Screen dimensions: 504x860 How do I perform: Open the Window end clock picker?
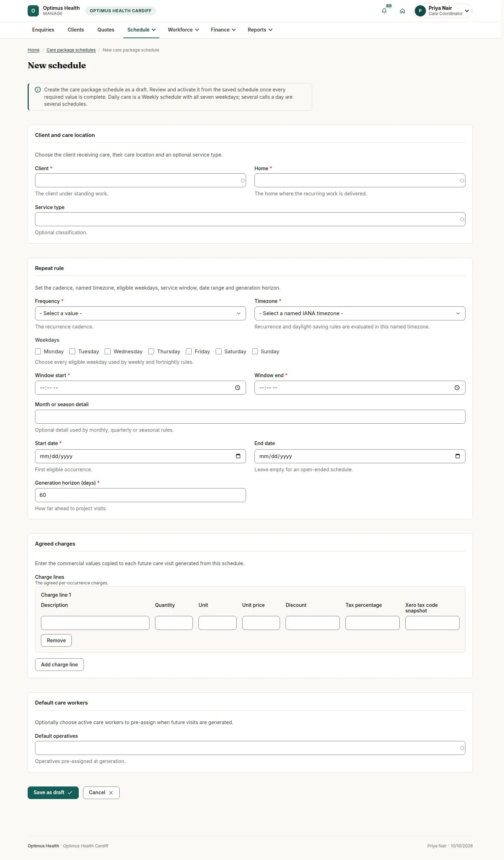click(457, 388)
